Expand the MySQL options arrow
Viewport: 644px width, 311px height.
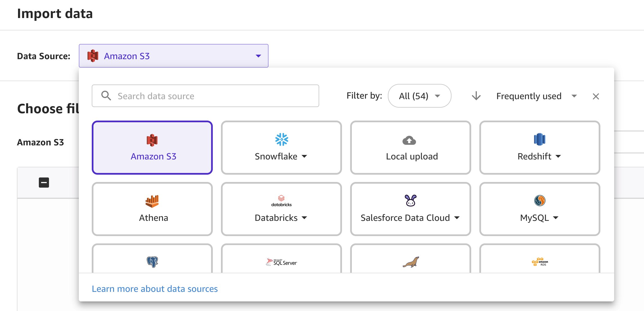click(x=556, y=218)
